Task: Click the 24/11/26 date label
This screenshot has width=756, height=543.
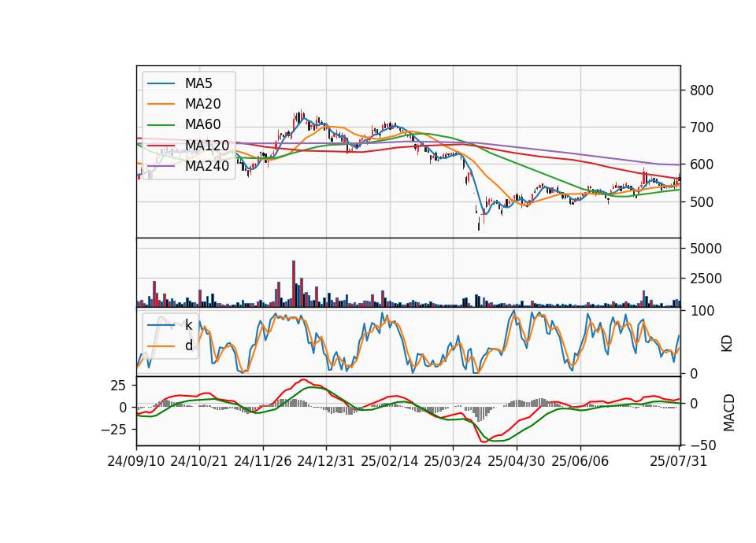Action: point(263,461)
